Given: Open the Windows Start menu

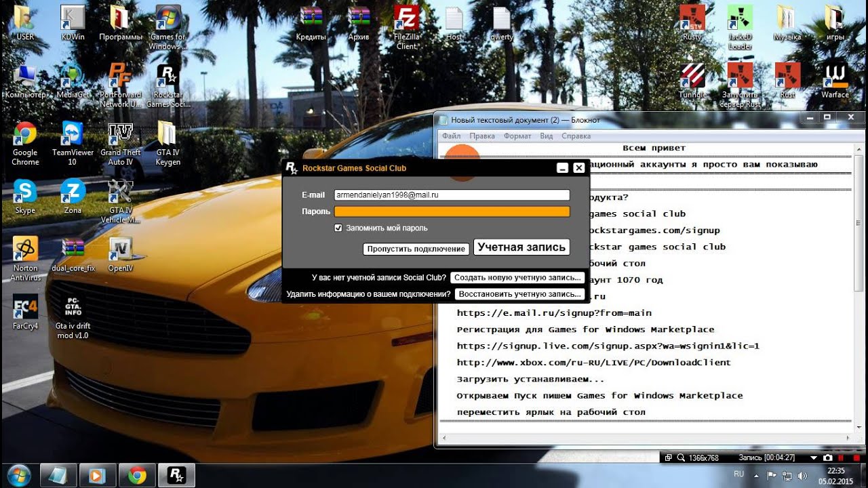Looking at the screenshot, I should point(18,475).
